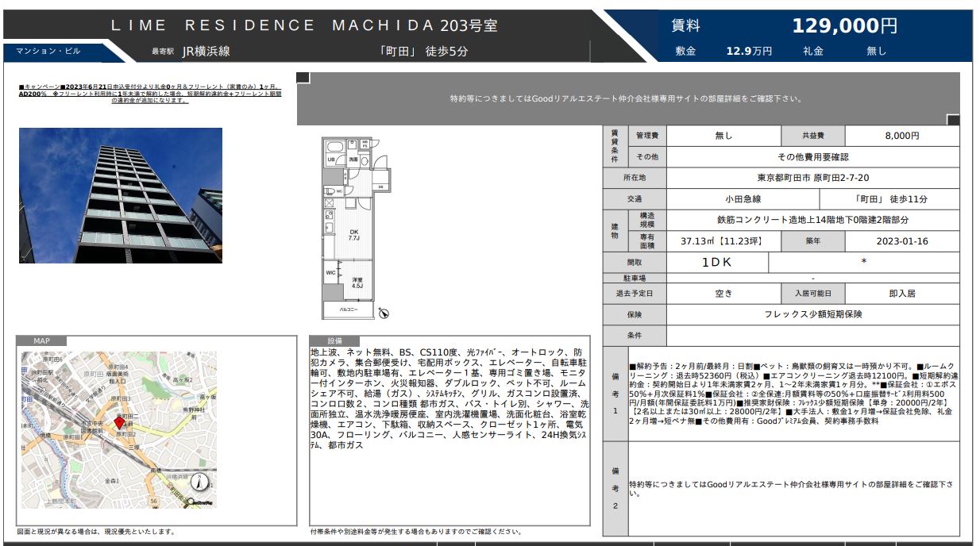Click the compass rose on the map
This screenshot has height=546, width=980.
pyautogui.click(x=200, y=480)
